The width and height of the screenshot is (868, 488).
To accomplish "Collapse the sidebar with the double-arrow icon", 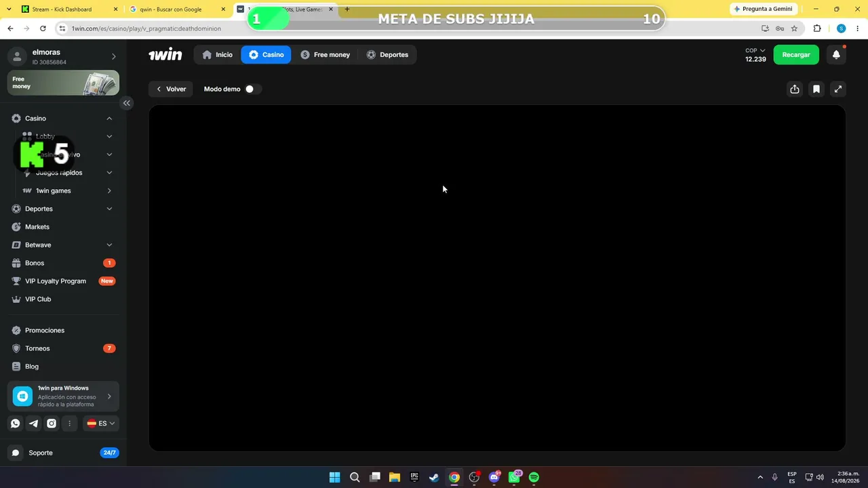I will (x=126, y=103).
